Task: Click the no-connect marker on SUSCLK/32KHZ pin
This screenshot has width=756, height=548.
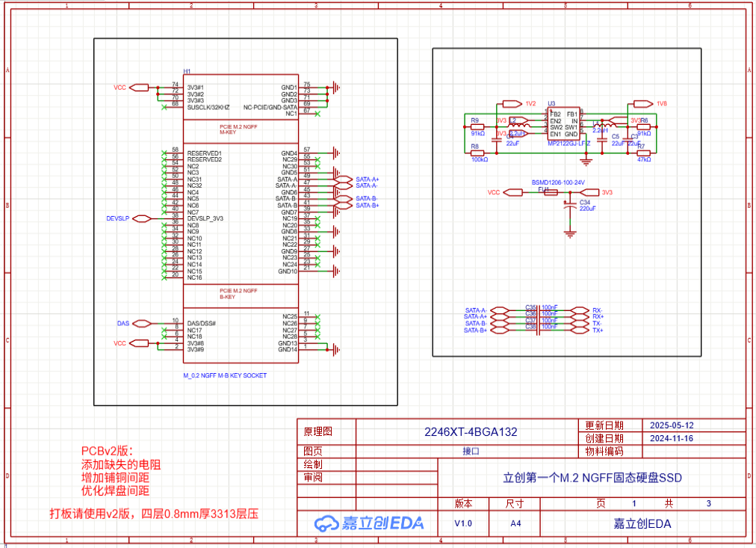Action: tap(164, 108)
